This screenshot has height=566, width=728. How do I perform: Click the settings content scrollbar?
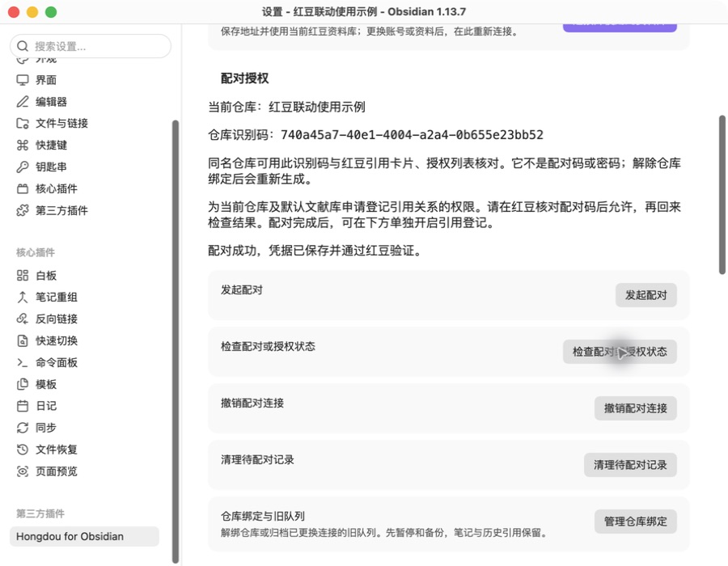[722, 195]
